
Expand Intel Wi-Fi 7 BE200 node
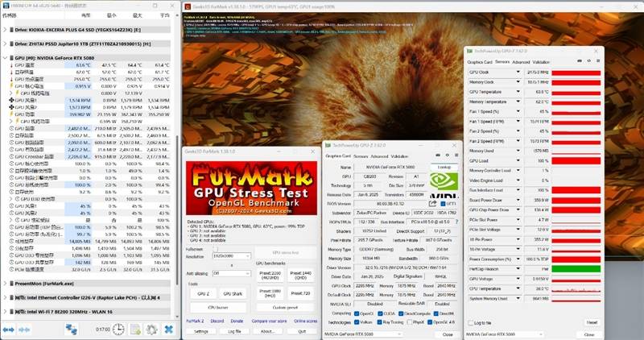[5, 312]
